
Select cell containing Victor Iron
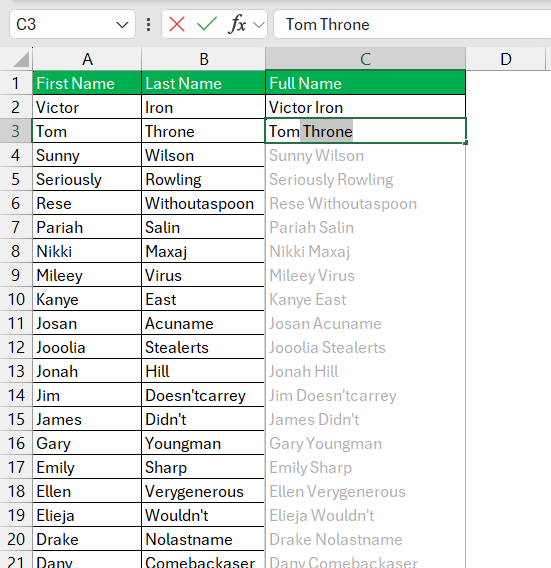[365, 107]
